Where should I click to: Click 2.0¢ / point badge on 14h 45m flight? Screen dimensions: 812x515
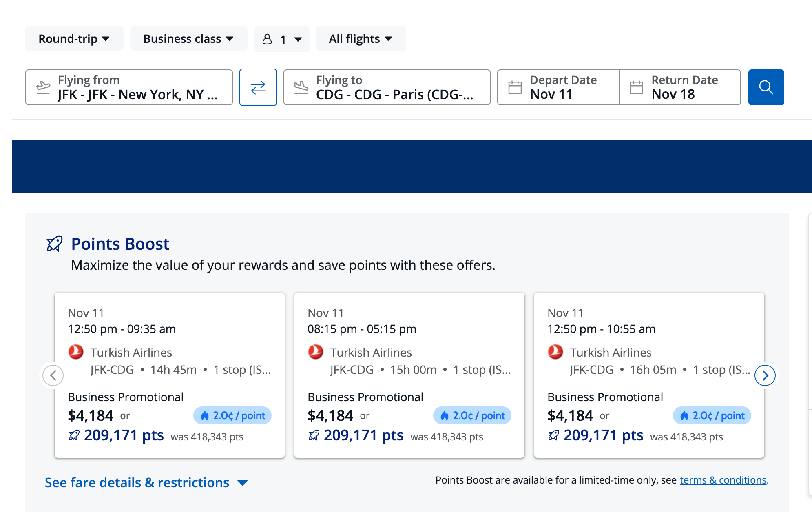[x=232, y=415]
